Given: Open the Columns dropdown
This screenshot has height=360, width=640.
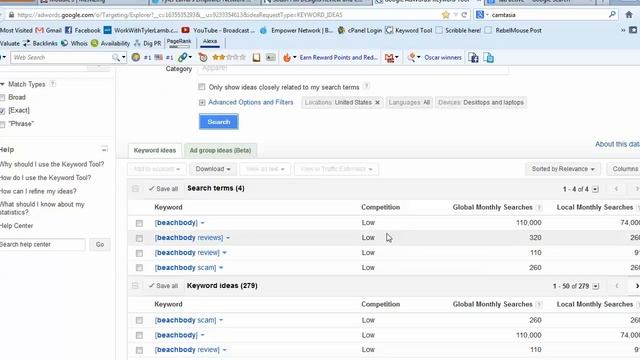Looking at the screenshot, I should [624, 169].
